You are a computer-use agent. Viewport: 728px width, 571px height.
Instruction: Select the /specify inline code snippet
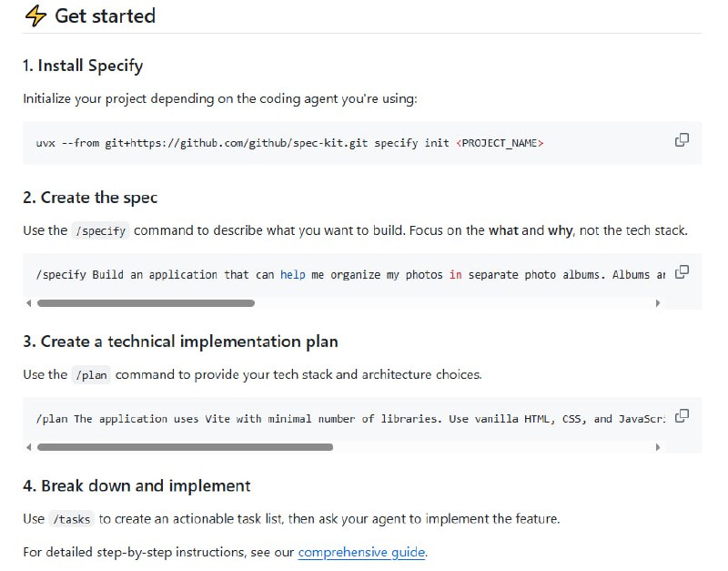pyautogui.click(x=100, y=230)
